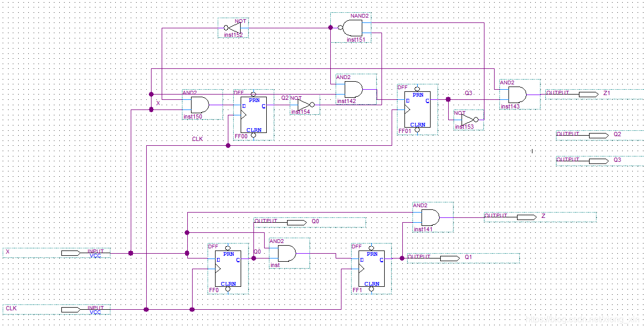Select the CLK net label near FF00
Image resolution: width=644 pixels, height=329 pixels.
[x=197, y=139]
